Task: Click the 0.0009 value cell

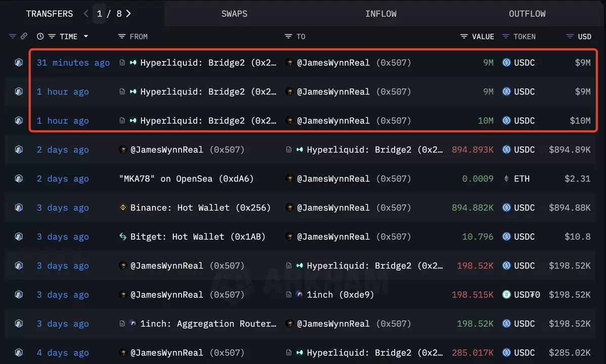Action: coord(478,179)
